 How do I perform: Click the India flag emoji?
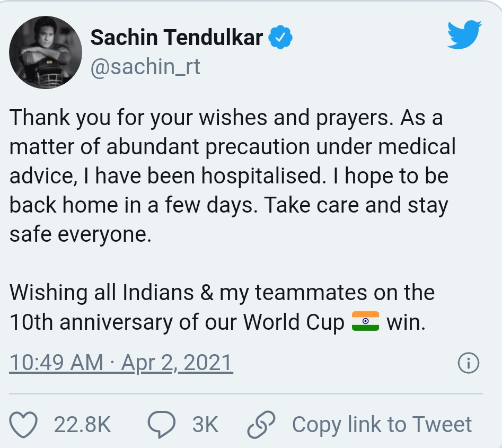pyautogui.click(x=365, y=321)
